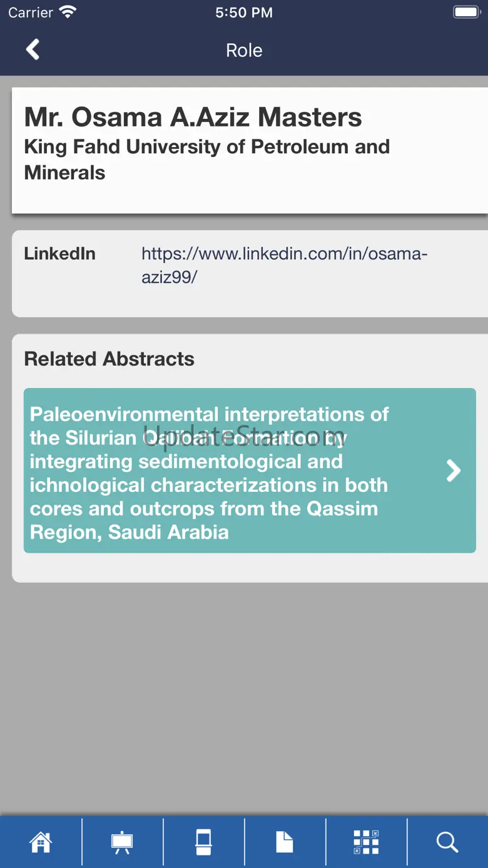488x868 pixels.
Task: Tap the Related Abstracts heading
Action: 109,359
